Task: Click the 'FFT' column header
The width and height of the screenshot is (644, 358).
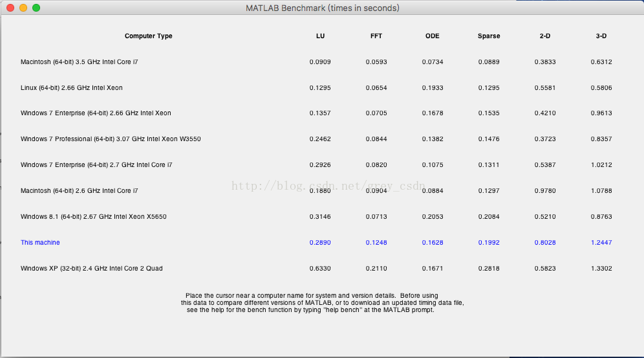Action: coord(376,36)
